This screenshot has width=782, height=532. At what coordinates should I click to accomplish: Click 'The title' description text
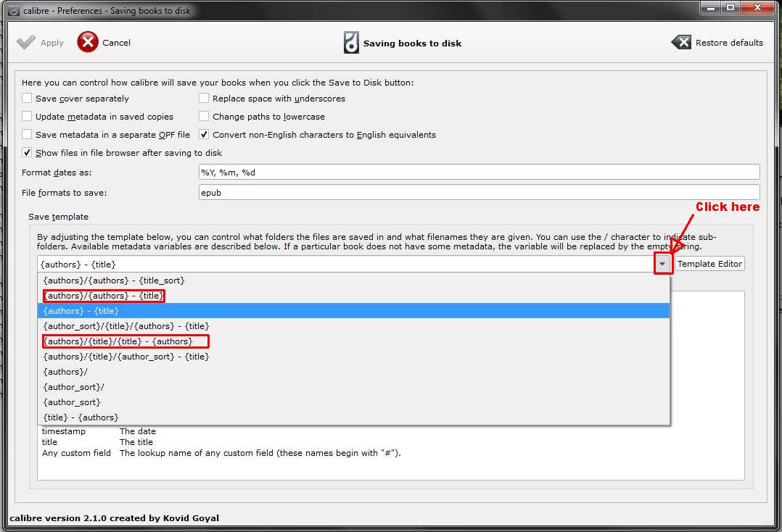136,442
